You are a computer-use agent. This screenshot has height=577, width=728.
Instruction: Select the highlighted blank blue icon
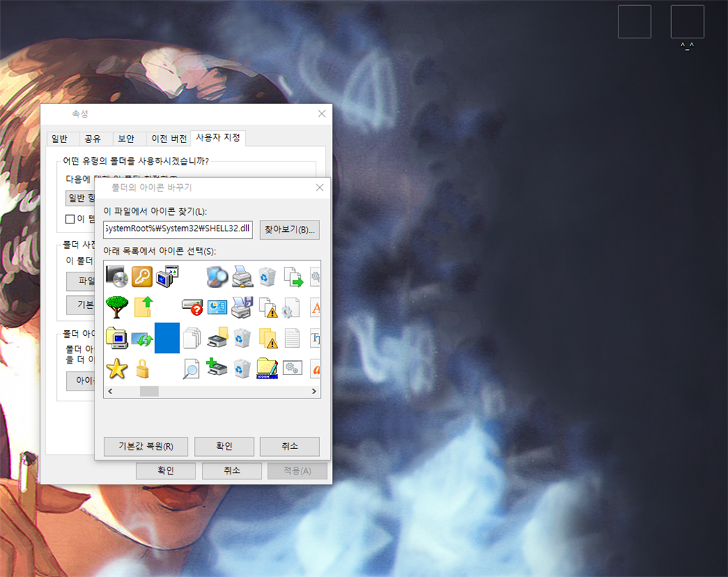[x=167, y=338]
